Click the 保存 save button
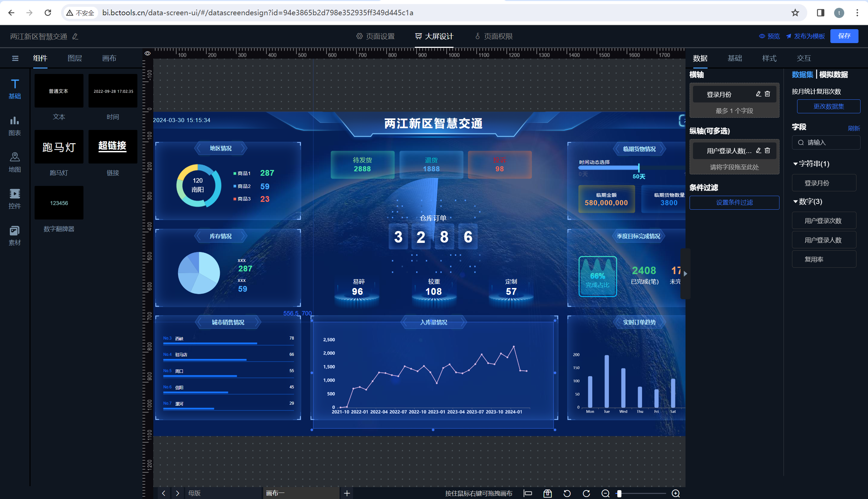The image size is (868, 499). coord(844,36)
